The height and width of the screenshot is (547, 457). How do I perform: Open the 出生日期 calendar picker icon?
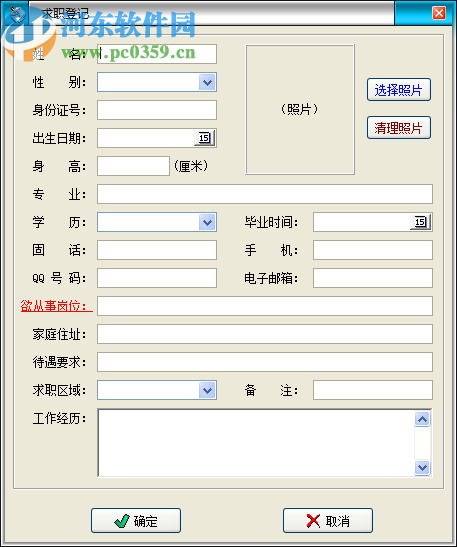(204, 138)
